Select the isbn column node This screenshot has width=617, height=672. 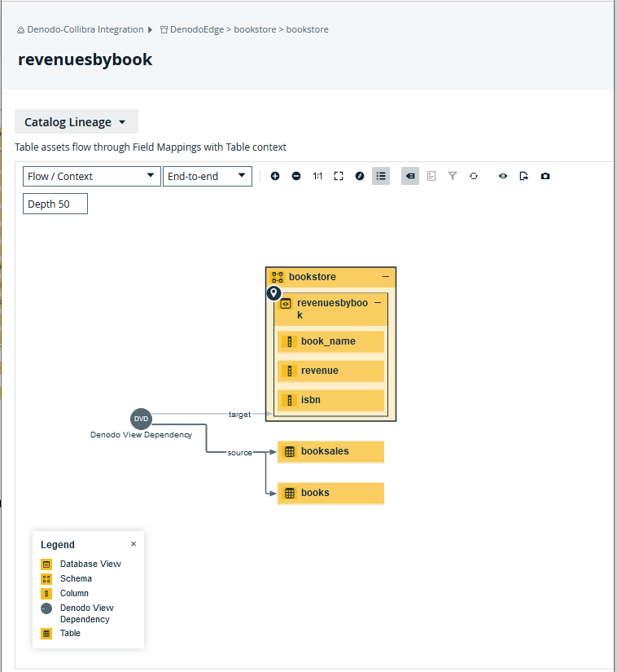pos(330,400)
